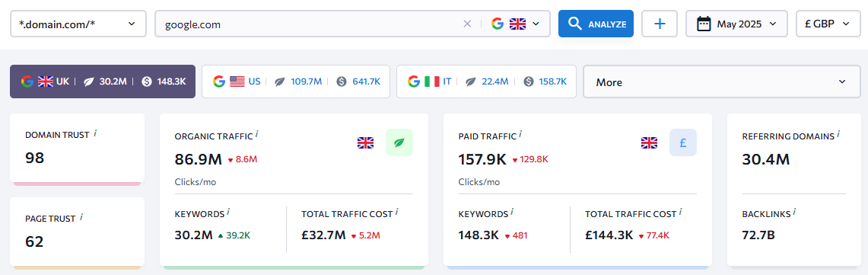The width and height of the screenshot is (868, 275).
Task: Click the referring domains value 30.4M
Action: 765,160
